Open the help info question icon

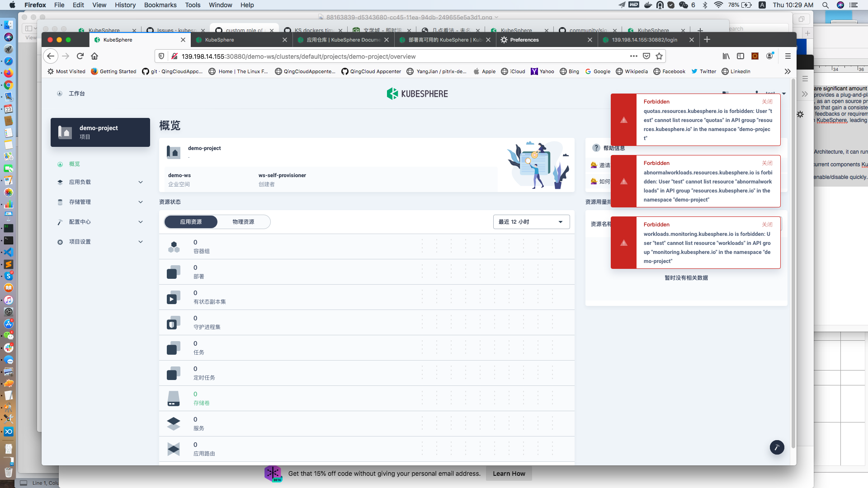pos(596,148)
